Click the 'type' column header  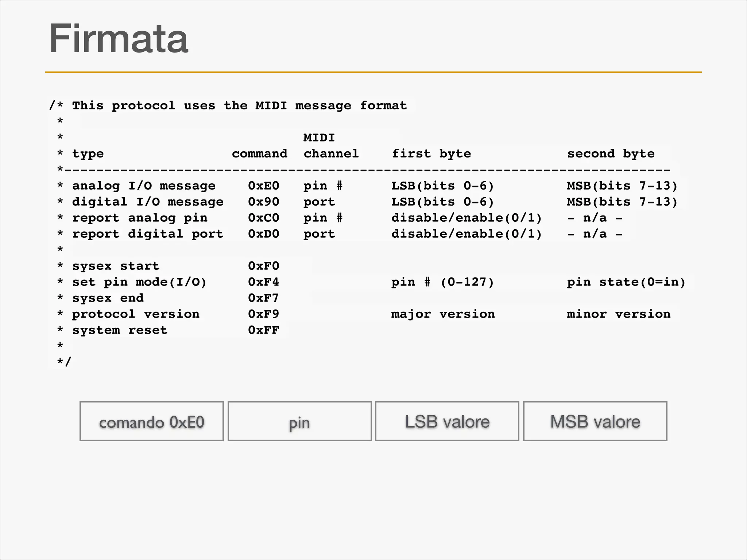88,154
